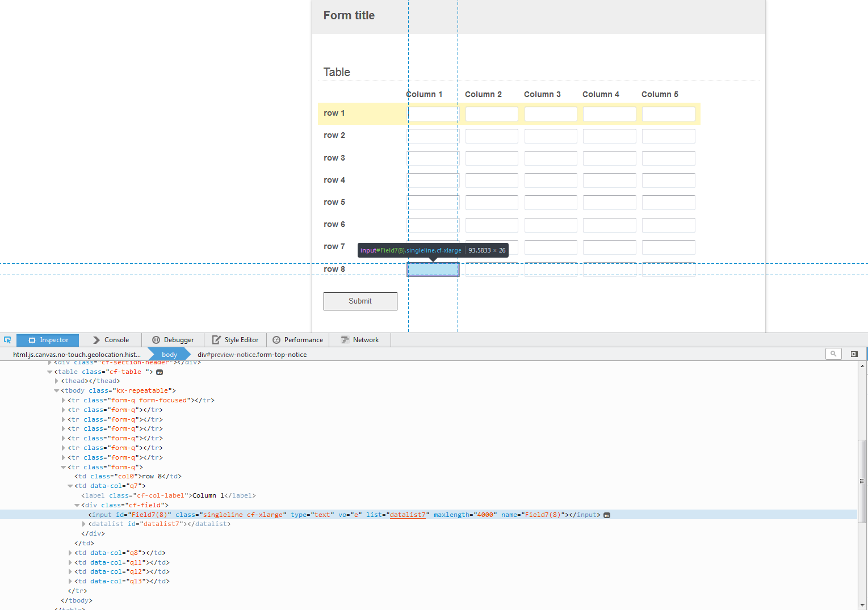Switch to the Performance tab
The width and height of the screenshot is (868, 610).
[297, 340]
